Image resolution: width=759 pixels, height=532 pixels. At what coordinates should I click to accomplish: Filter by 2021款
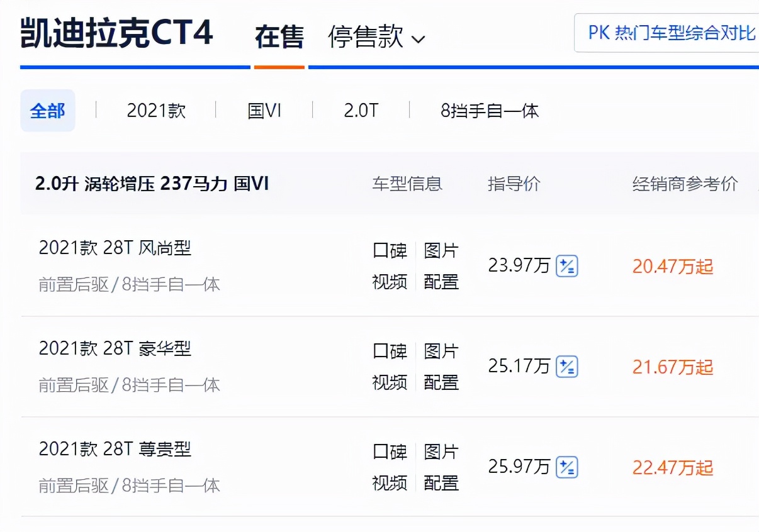pyautogui.click(x=156, y=111)
